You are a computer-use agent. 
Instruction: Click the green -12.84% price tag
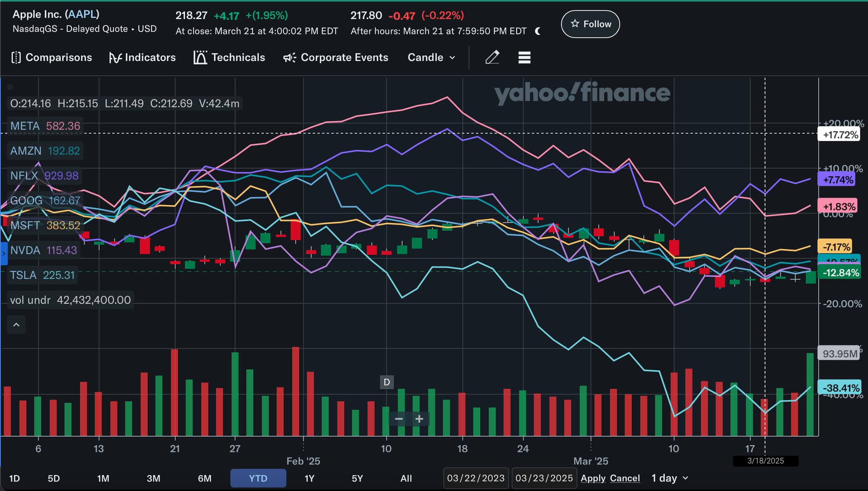[840, 273]
